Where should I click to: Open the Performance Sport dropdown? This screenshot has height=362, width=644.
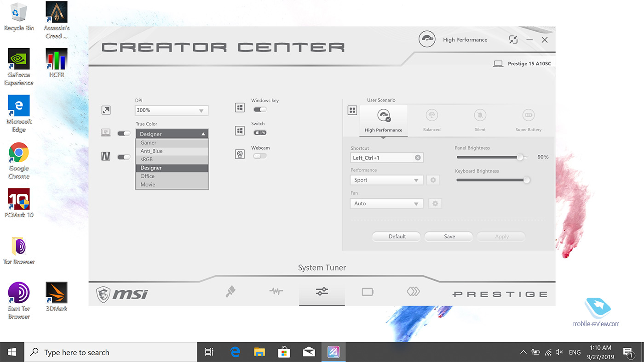(386, 180)
